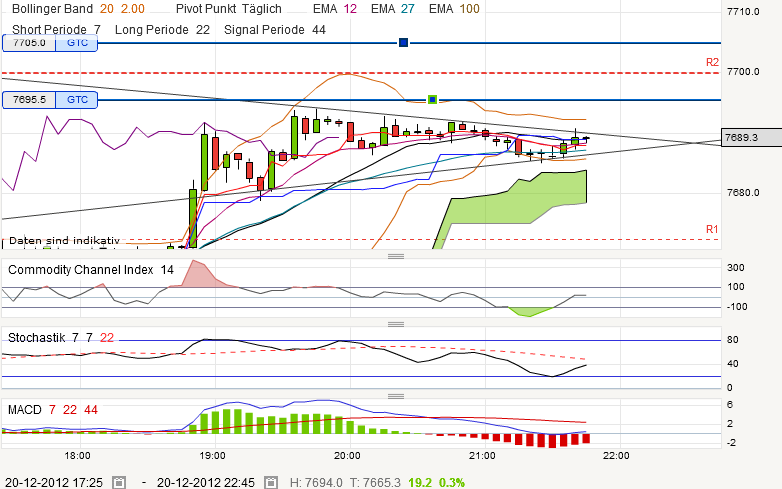Image resolution: width=782 pixels, height=489 pixels.
Task: Click the Bollinger Band deviation 2.00
Action: (x=133, y=9)
